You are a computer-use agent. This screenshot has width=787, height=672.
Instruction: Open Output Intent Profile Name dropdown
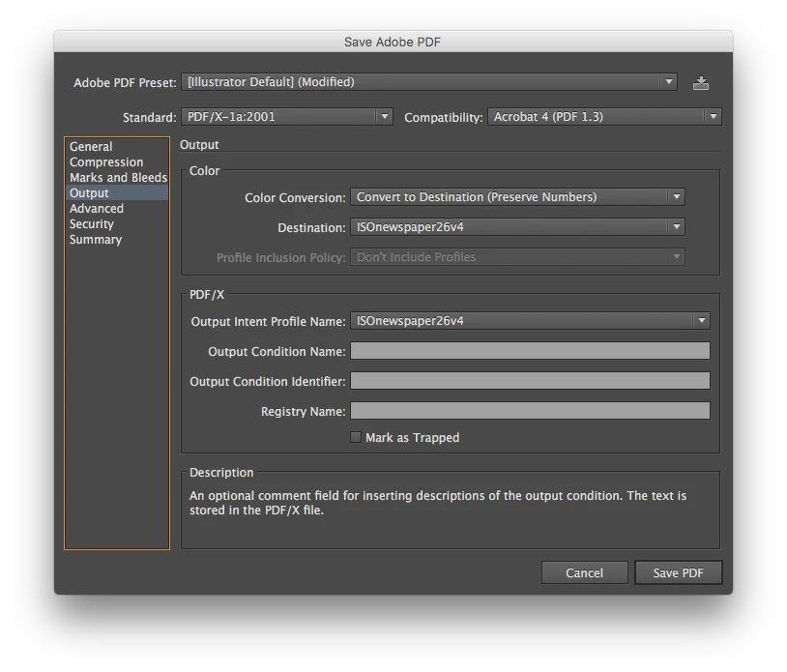[x=530, y=321]
